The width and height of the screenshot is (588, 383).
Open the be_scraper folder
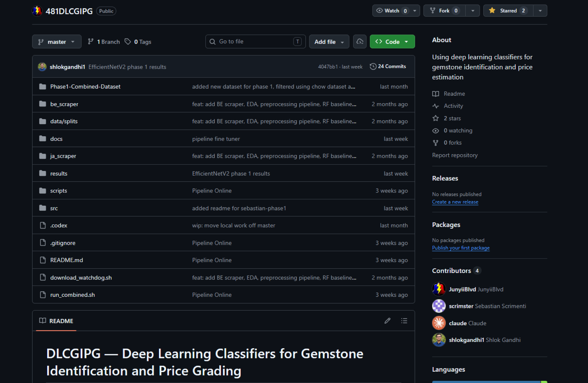(x=64, y=104)
